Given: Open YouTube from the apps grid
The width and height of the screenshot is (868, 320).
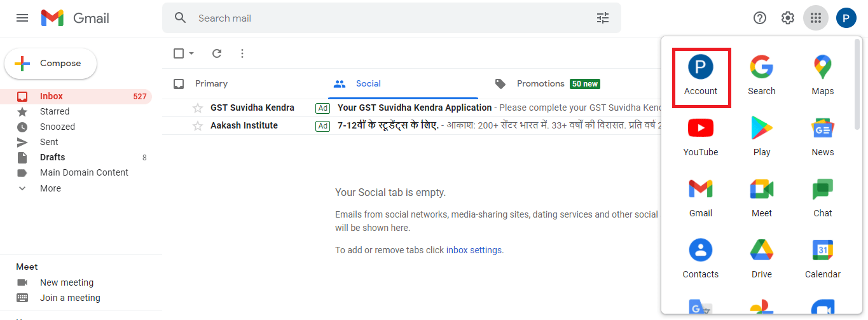Looking at the screenshot, I should tap(700, 137).
